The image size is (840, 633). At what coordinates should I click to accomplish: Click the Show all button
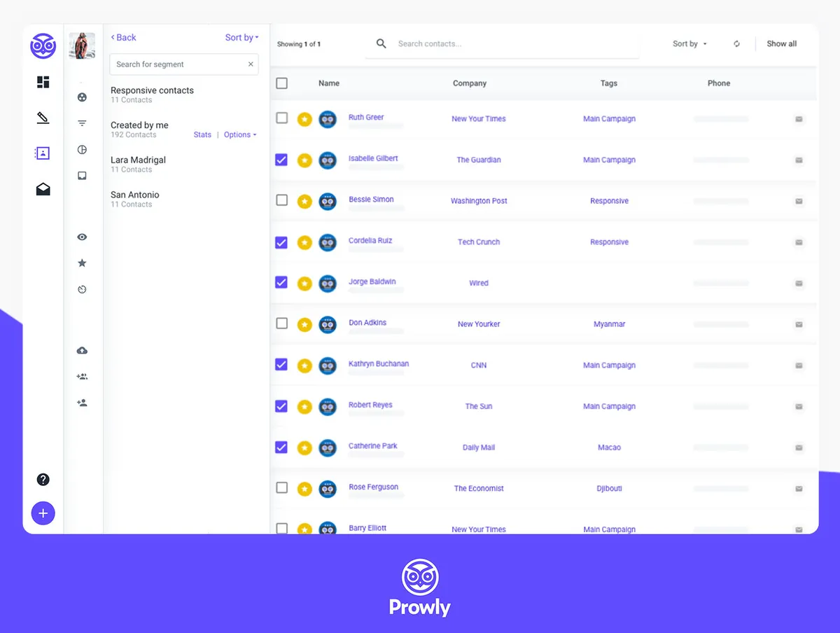781,43
